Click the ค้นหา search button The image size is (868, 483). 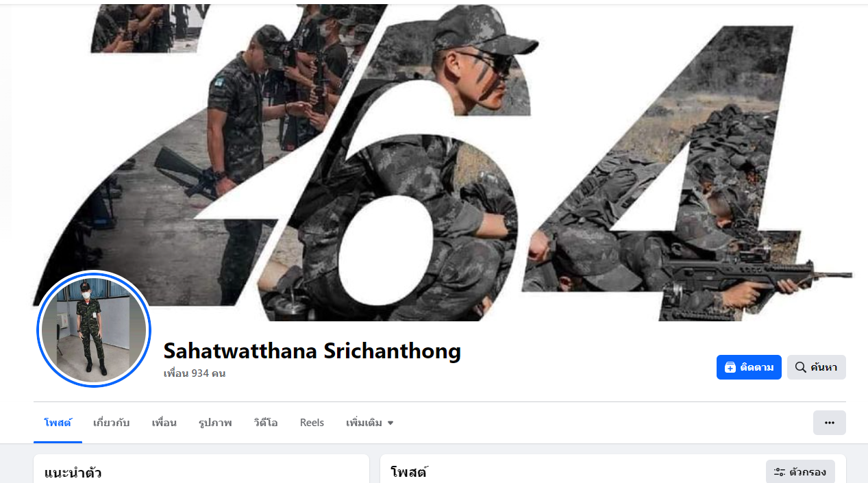pos(817,367)
